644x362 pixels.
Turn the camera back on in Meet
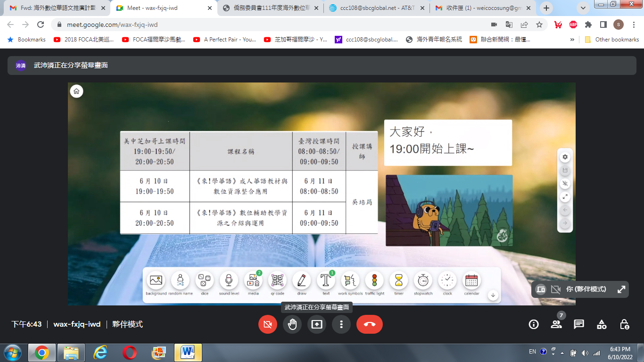(x=267, y=324)
